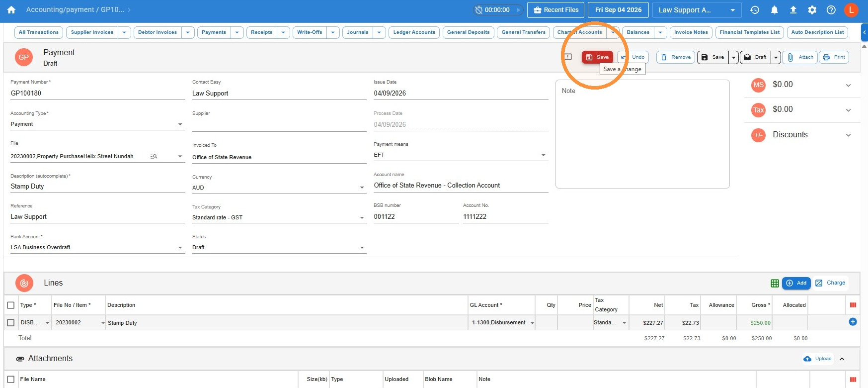Click the blue plus icon on Stamp Duty row

(x=853, y=322)
